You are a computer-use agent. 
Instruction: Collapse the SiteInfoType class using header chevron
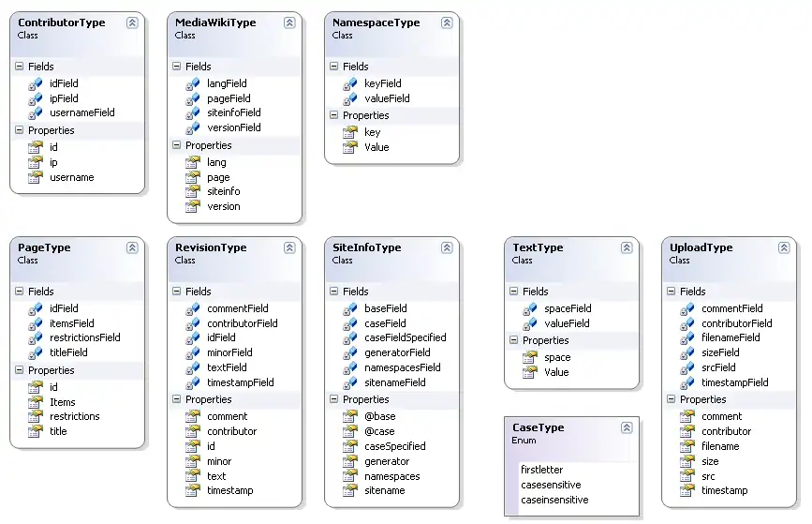tap(447, 247)
